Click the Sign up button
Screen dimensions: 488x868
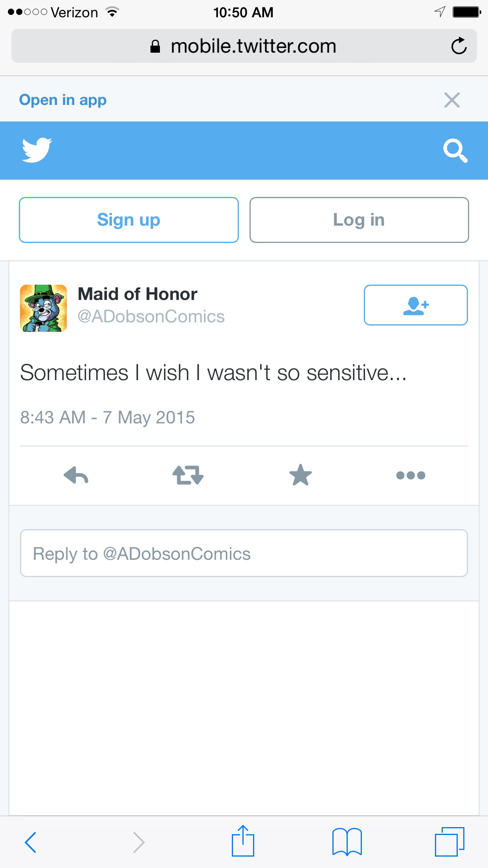[x=129, y=220]
